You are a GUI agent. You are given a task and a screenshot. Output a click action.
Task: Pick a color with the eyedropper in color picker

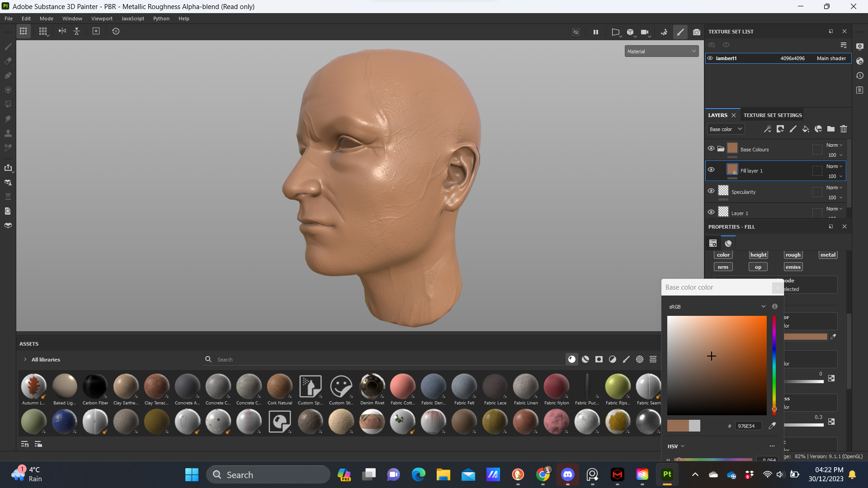(x=773, y=426)
